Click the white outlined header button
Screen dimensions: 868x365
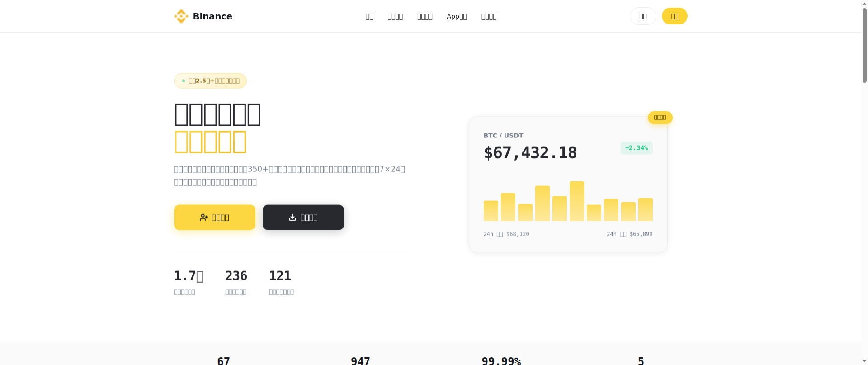643,16
